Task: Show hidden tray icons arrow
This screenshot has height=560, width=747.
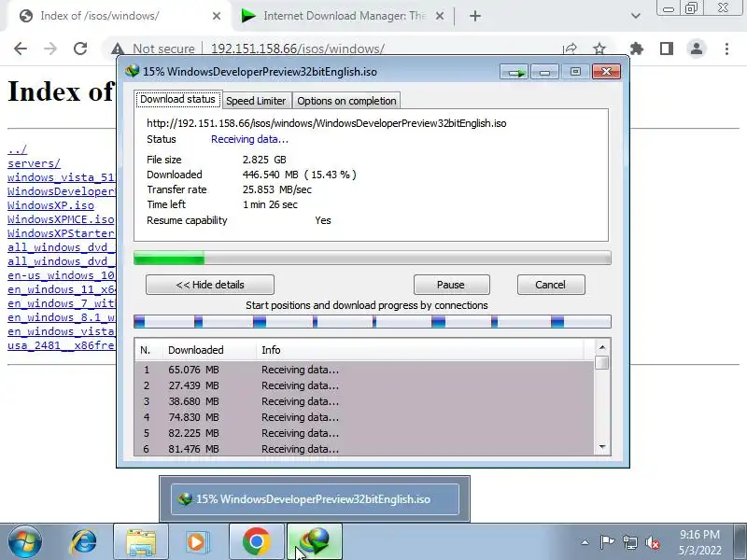Action: tap(585, 542)
